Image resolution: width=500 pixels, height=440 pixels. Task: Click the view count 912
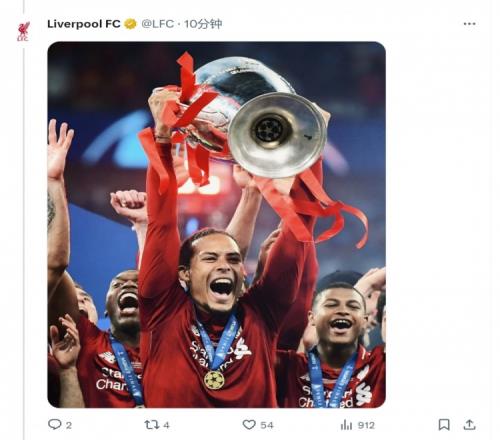coord(366,425)
